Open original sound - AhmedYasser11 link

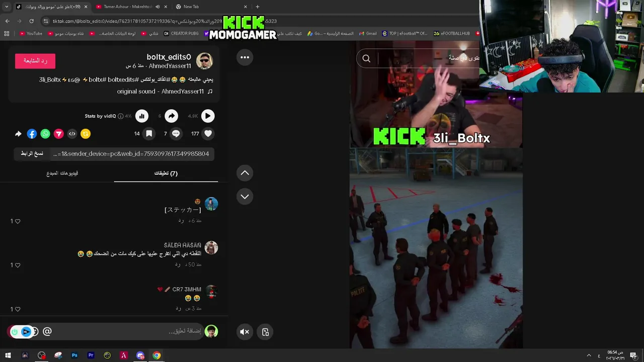(x=160, y=92)
